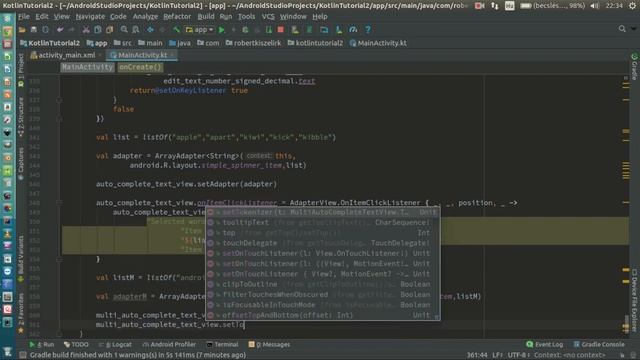Toggle the Structure side panel
Screen dimensions: 640x360
tap(21, 118)
